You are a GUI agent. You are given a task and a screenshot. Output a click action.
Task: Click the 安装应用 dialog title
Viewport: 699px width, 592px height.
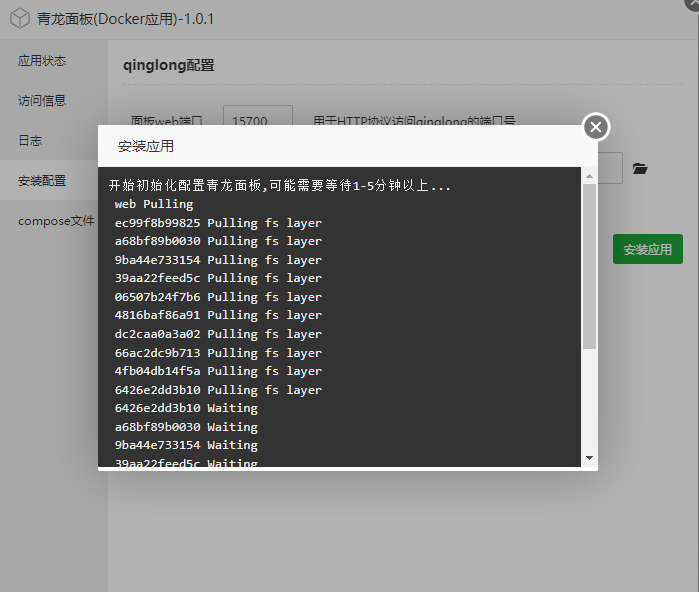pos(146,146)
